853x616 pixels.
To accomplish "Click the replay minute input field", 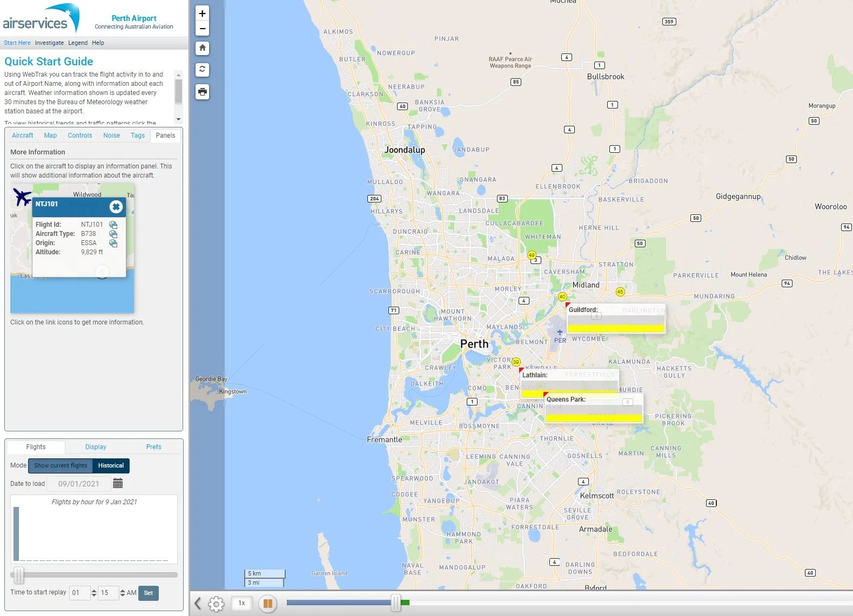I will tap(108, 593).
